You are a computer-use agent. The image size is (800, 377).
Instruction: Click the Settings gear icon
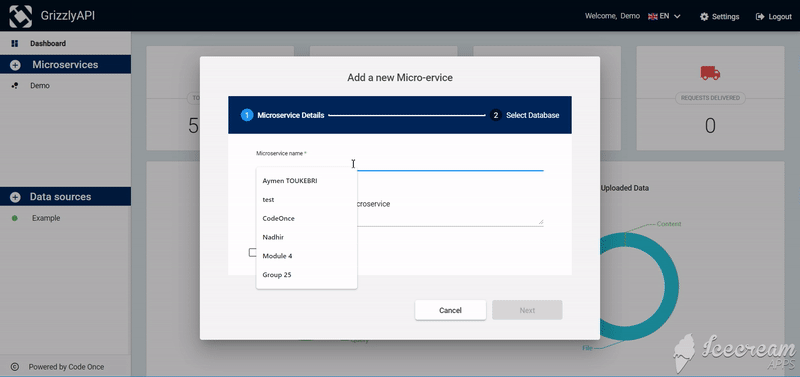point(704,16)
